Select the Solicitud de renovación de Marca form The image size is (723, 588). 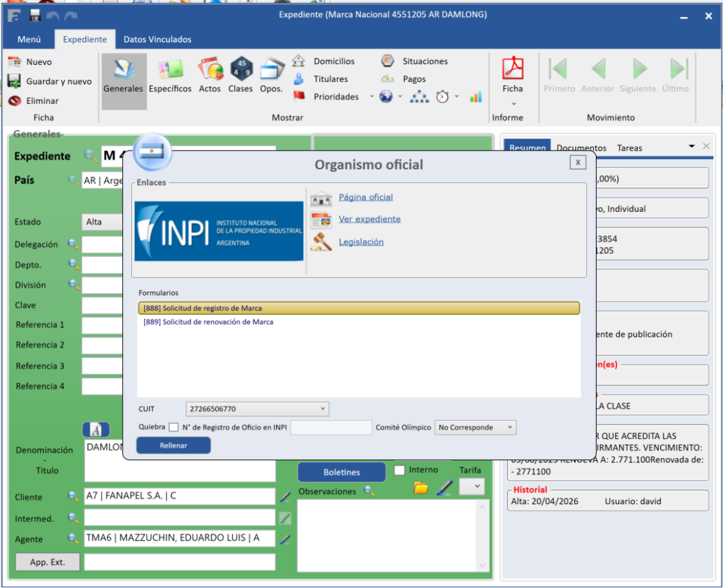pyautogui.click(x=208, y=322)
